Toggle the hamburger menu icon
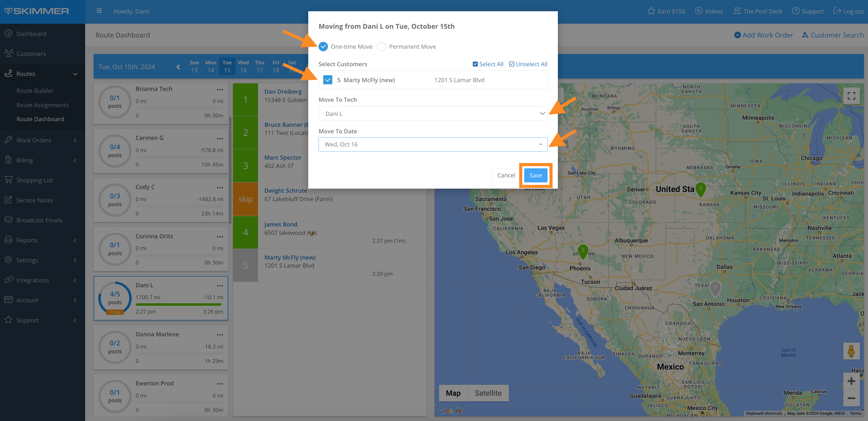Screen dimensions: 868x421 coord(99,11)
